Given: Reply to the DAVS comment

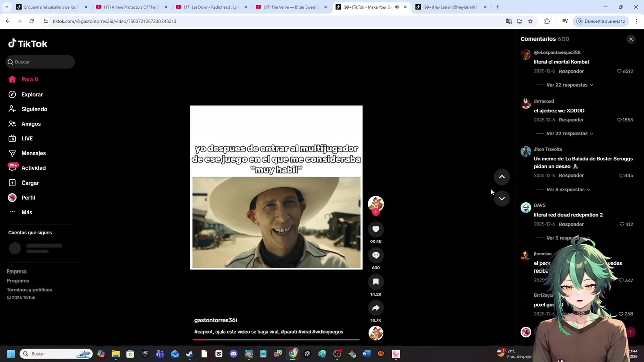Looking at the screenshot, I should (x=571, y=224).
